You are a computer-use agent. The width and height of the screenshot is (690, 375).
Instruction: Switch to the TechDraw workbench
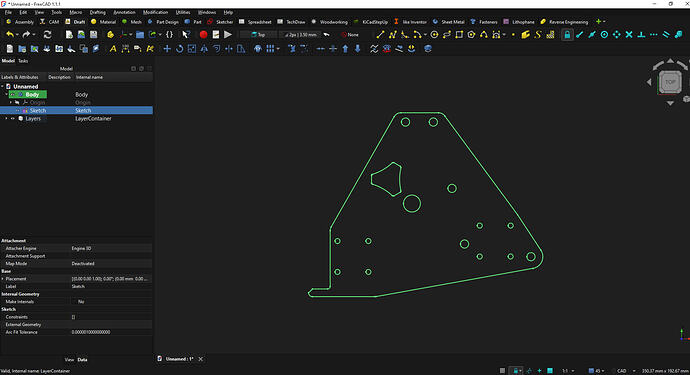[291, 22]
